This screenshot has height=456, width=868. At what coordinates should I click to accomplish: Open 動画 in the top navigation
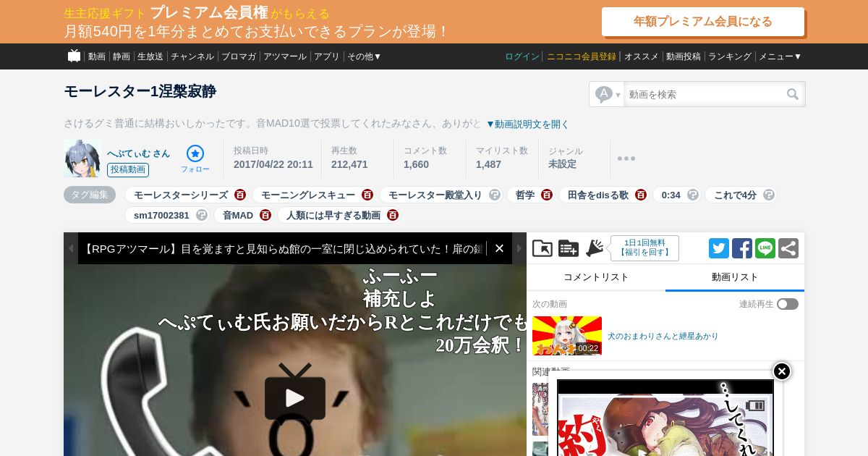click(97, 56)
